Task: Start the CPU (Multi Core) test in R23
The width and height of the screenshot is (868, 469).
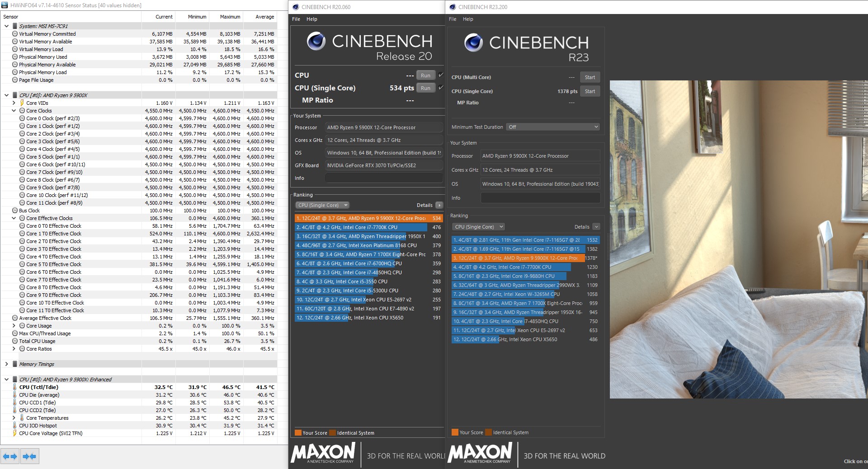Action: [590, 77]
